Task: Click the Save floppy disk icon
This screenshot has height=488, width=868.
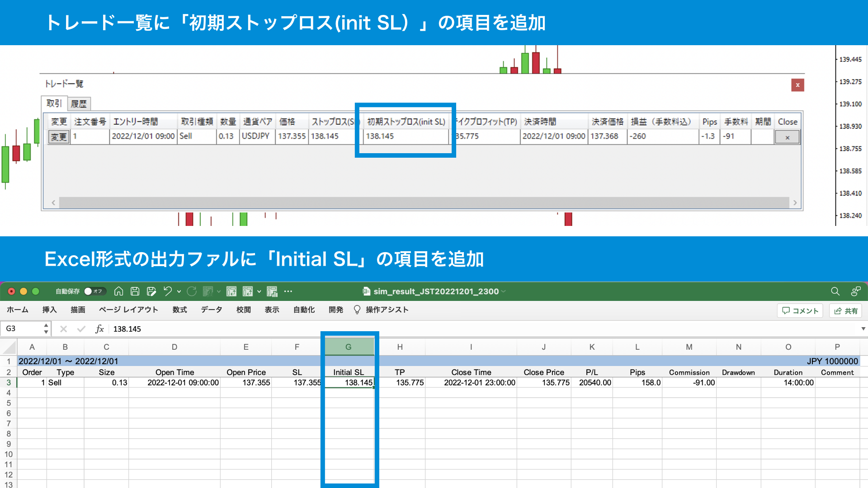Action: coord(135,291)
